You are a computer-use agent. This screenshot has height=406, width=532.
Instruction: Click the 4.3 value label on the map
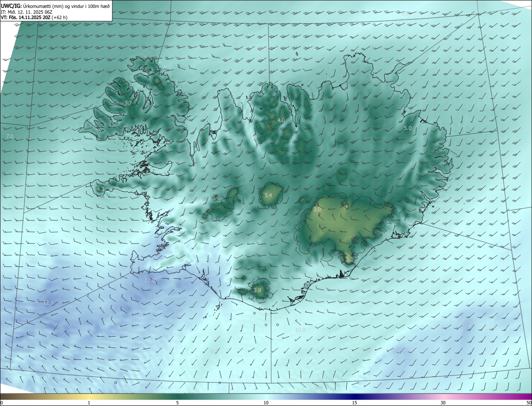pyautogui.click(x=101, y=189)
